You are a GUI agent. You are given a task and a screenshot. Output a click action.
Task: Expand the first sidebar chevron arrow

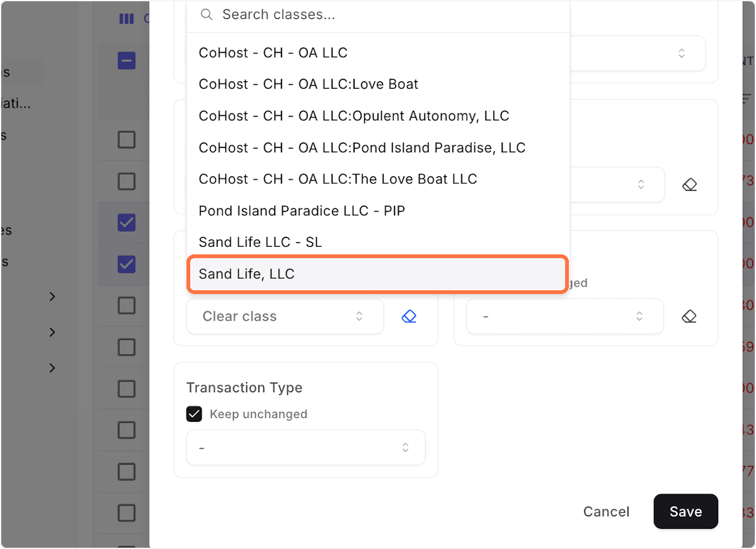(x=52, y=297)
